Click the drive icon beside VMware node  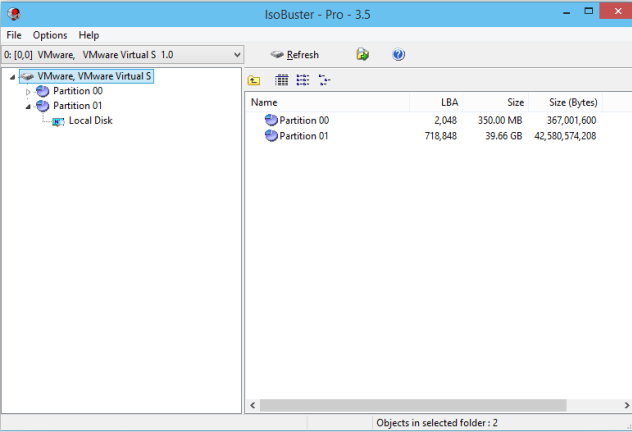27,77
